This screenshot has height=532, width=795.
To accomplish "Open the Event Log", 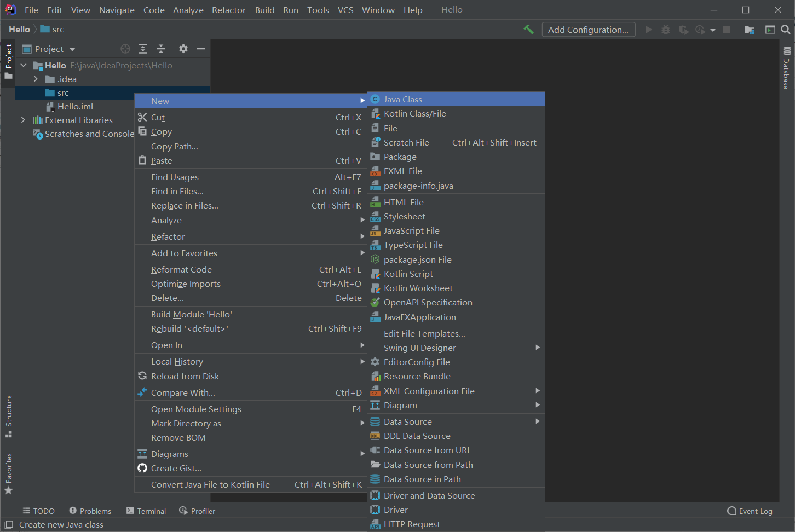I will pos(750,511).
